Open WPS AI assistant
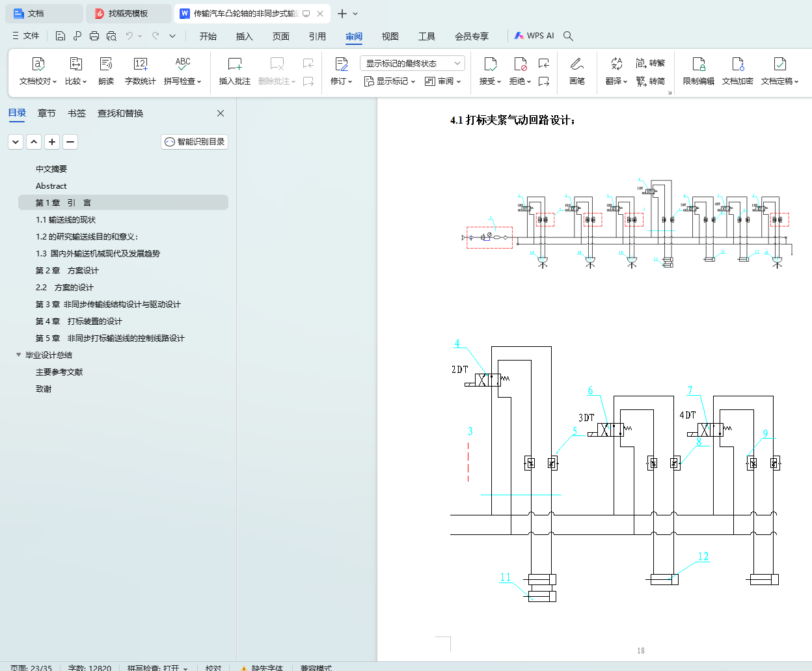Image resolution: width=812 pixels, height=671 pixels. [534, 36]
